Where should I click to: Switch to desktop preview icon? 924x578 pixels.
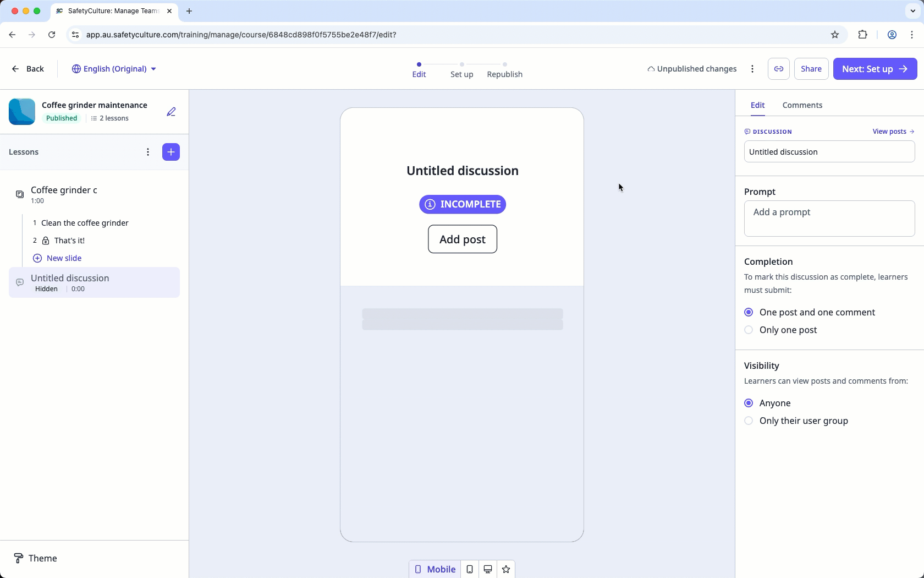click(x=488, y=569)
